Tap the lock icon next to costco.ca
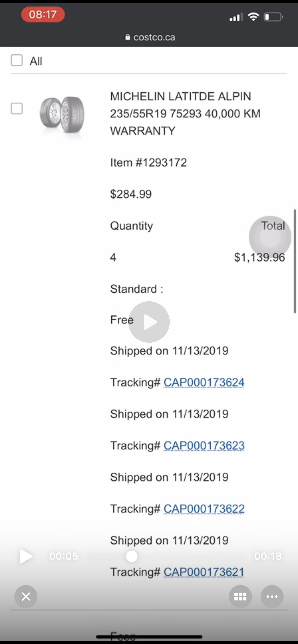298x644 pixels. coord(128,37)
